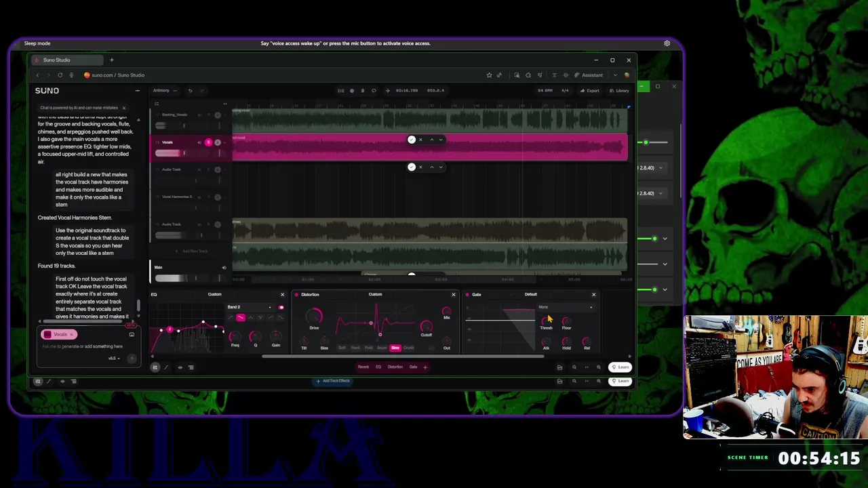Mute the Backing_Vocals track
The width and height of the screenshot is (868, 488).
(x=199, y=115)
